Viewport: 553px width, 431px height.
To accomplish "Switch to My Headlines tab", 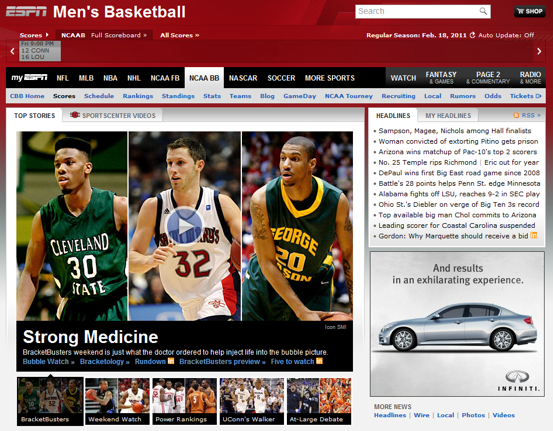I will pyautogui.click(x=448, y=115).
